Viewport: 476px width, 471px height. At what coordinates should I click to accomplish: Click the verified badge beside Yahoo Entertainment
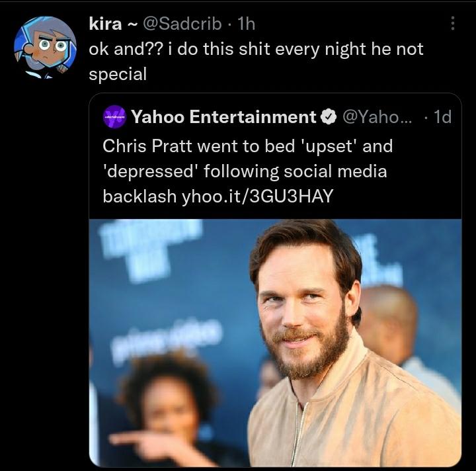click(328, 118)
